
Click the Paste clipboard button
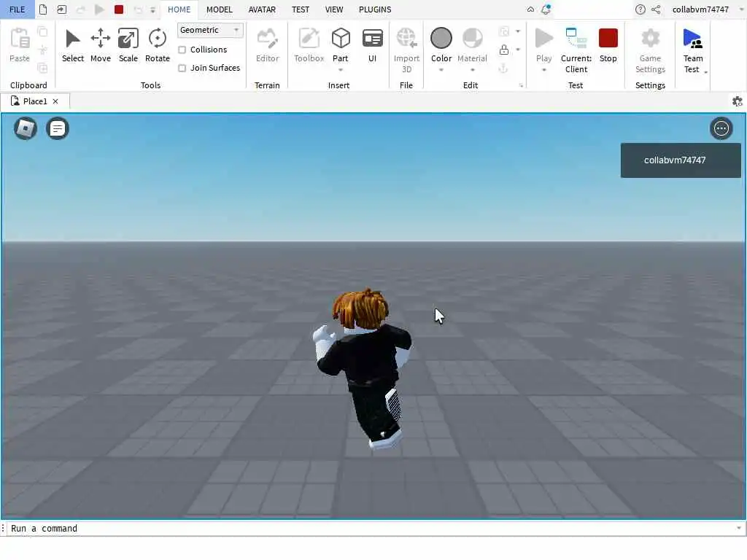tap(20, 45)
